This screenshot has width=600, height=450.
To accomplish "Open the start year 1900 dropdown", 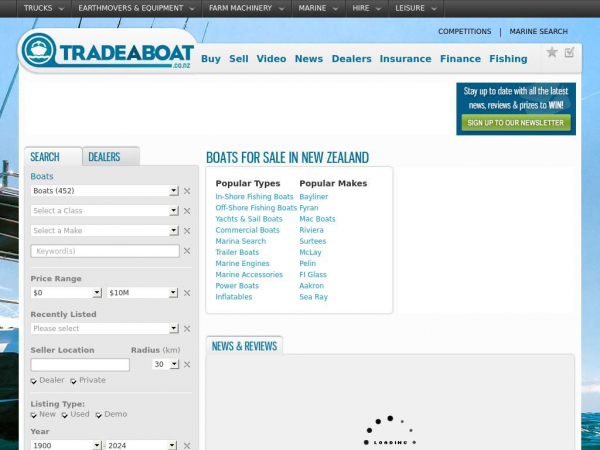I will pos(66,445).
